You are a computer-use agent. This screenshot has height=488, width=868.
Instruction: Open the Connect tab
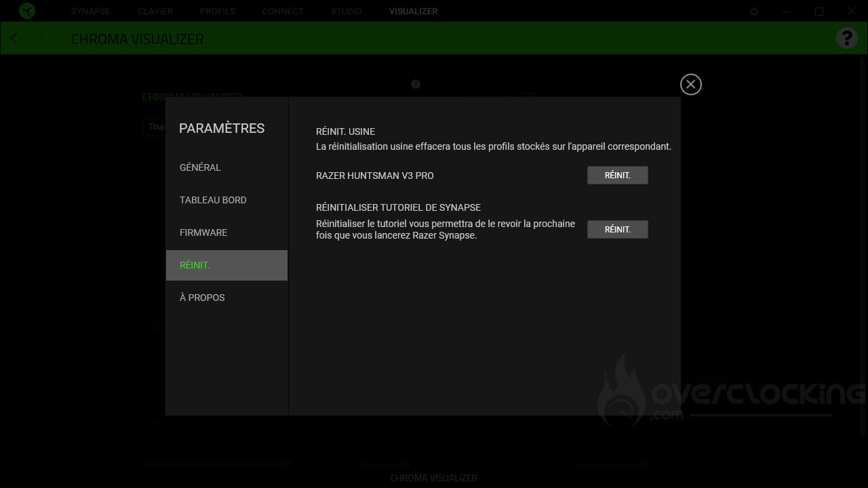point(283,12)
